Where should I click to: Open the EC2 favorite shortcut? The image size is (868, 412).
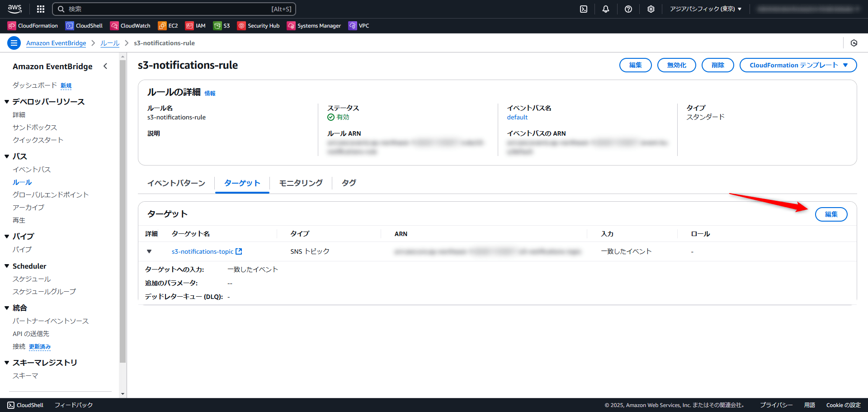point(168,26)
